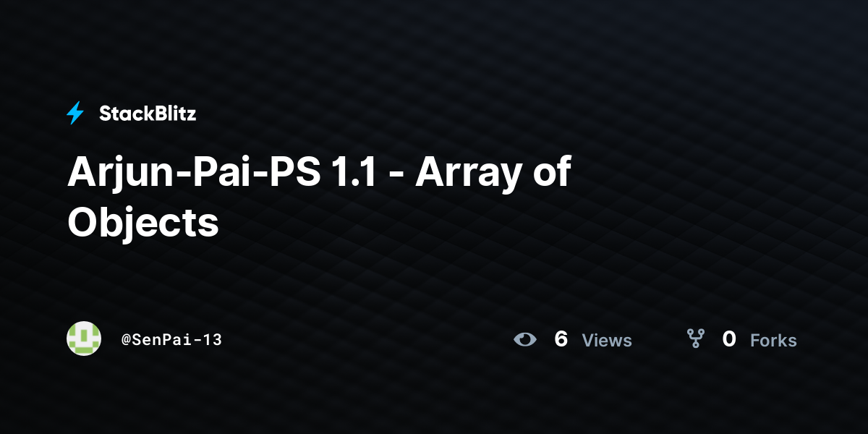Click the blue bolt beside StackBlitz

point(75,114)
